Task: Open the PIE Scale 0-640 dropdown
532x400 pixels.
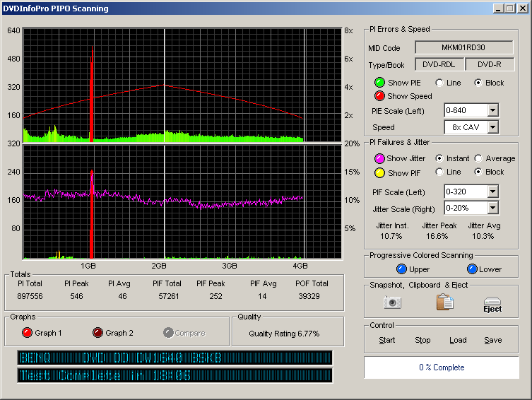Action: 492,110
